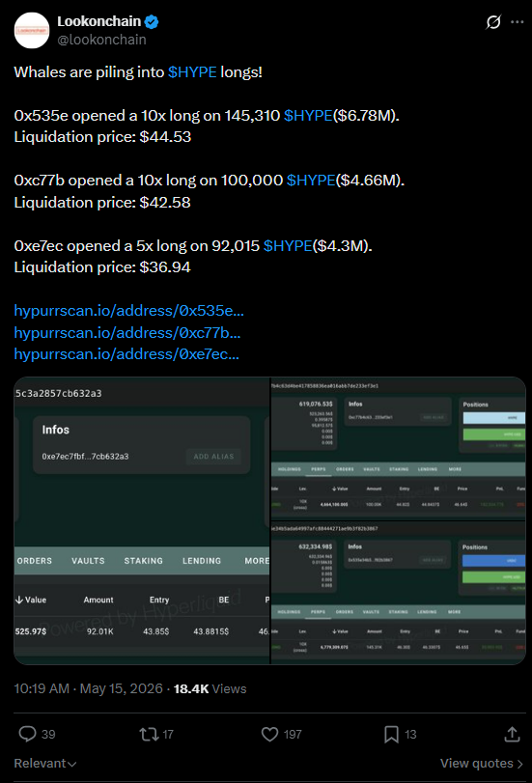Open hypurrscan link for address 0xe7ec

(x=126, y=354)
